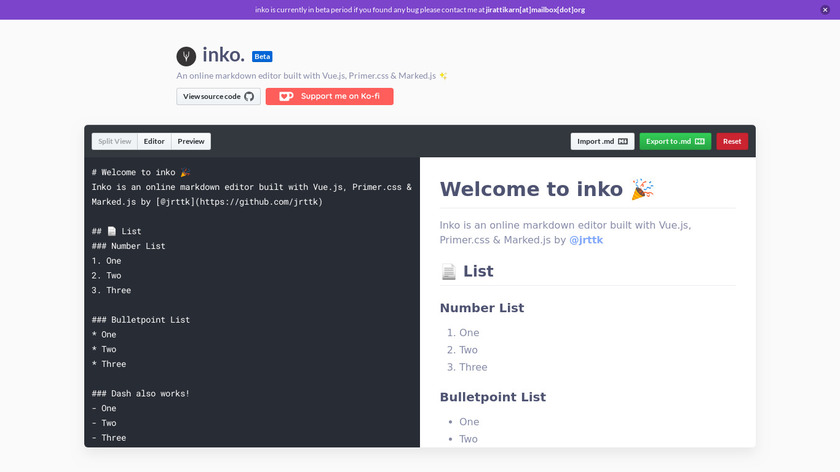Click '### Number List' line in editor
840x472 pixels.
tap(129, 246)
